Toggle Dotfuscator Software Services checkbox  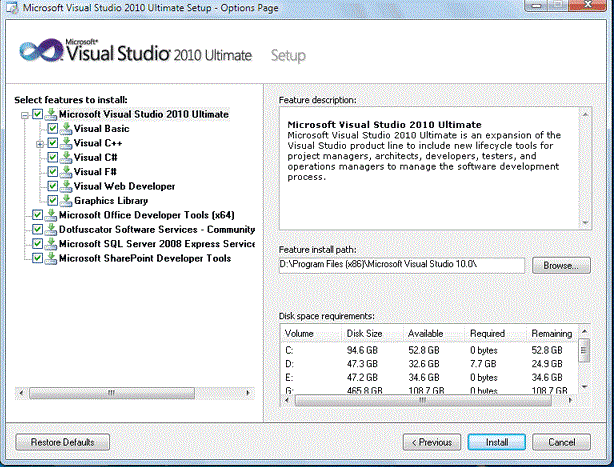(x=37, y=229)
